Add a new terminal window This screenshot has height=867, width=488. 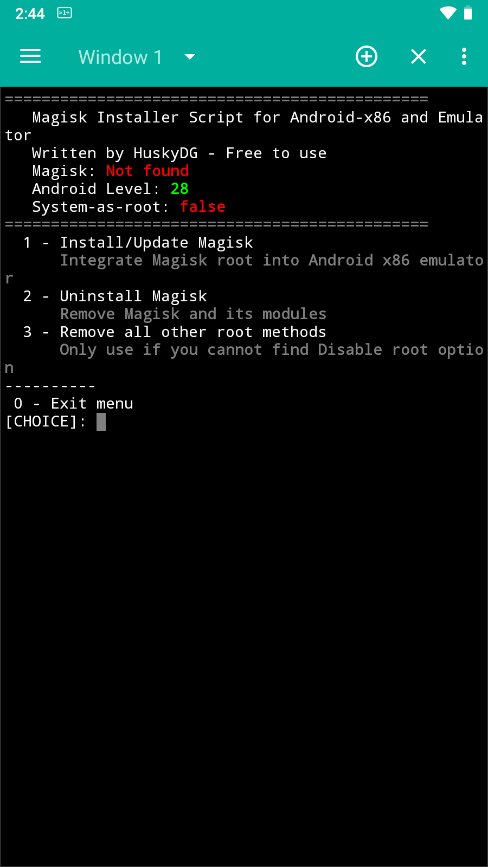point(366,56)
